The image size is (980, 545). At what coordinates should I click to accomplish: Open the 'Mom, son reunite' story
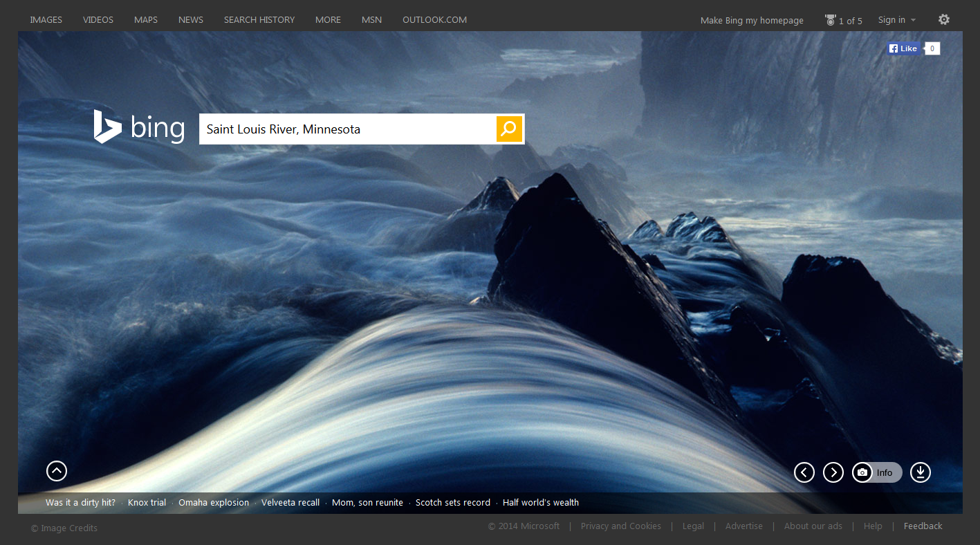(x=367, y=503)
